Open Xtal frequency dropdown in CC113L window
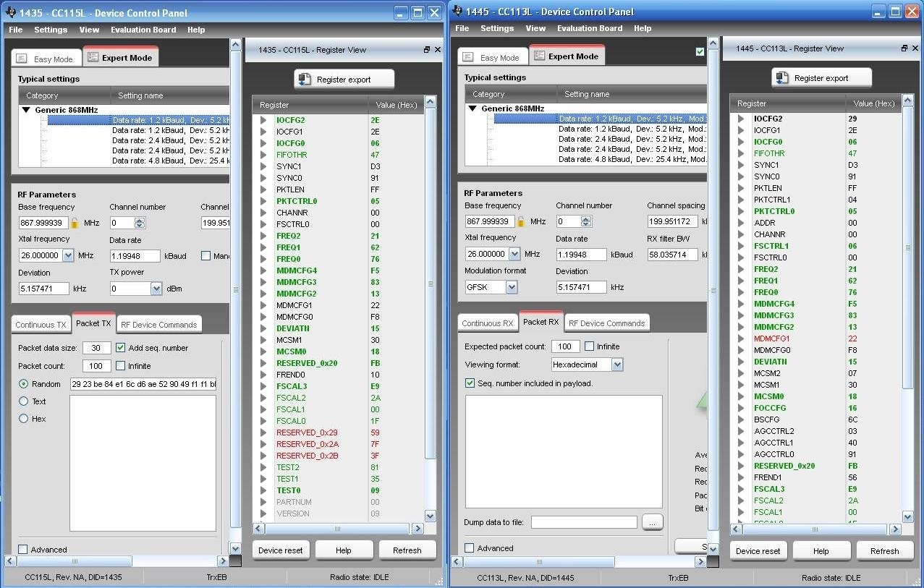Image resolution: width=924 pixels, height=588 pixels. pyautogui.click(x=514, y=254)
